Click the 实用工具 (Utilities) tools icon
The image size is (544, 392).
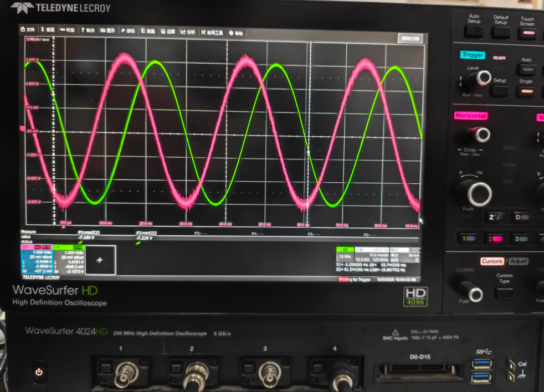coord(203,32)
